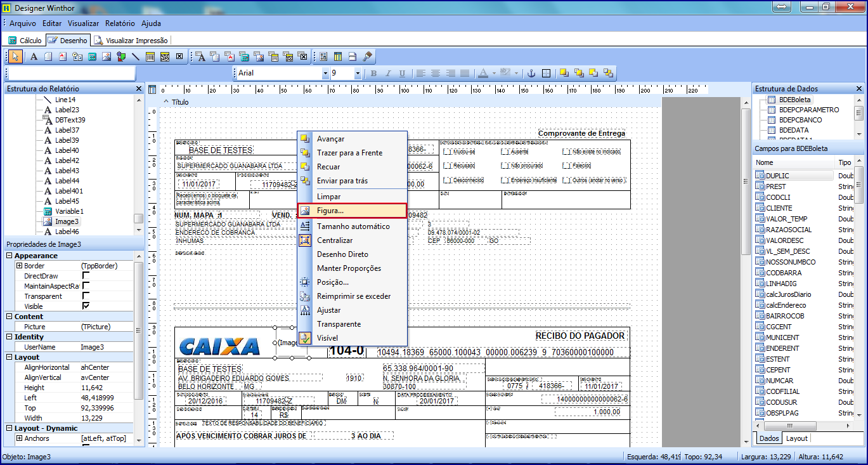
Task: Pick the SubReport component tool
Action: pyautogui.click(x=338, y=56)
